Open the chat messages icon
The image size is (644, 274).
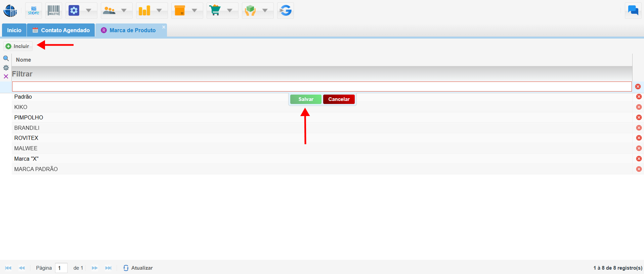pyautogui.click(x=633, y=11)
